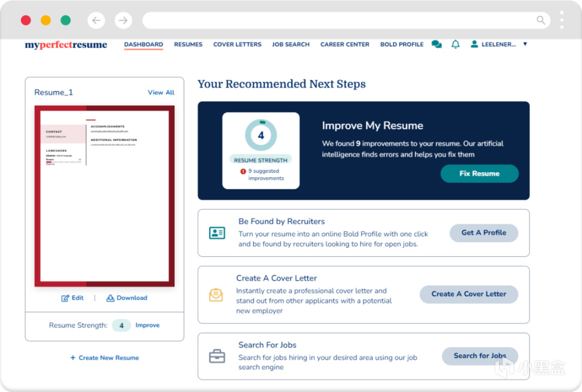The height and width of the screenshot is (392, 582).
Task: Click Your Recommended Next Steps heading
Action: click(x=281, y=84)
